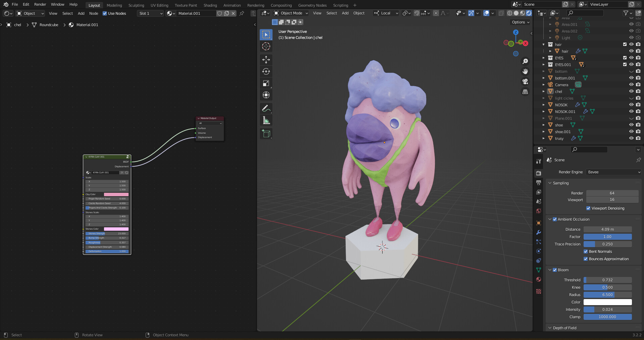Activate the Annotate tool
The image size is (644, 340).
coord(266,108)
